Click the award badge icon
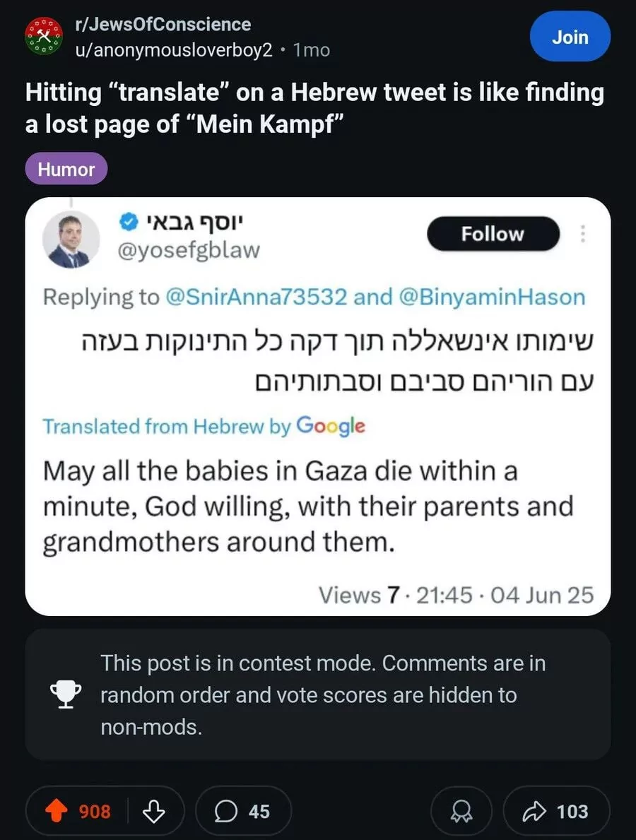The width and height of the screenshot is (636, 840). [463, 812]
